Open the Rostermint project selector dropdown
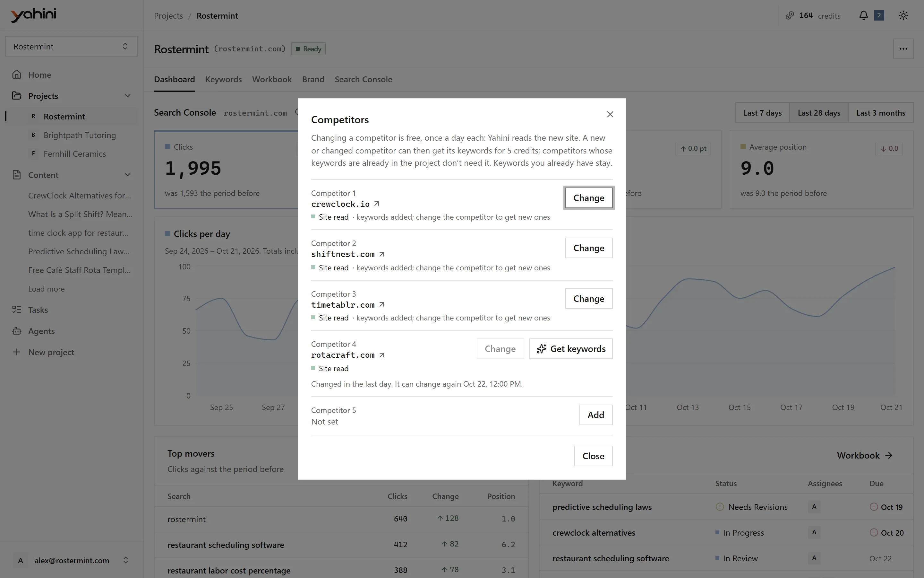Viewport: 924px width, 578px height. click(x=72, y=46)
